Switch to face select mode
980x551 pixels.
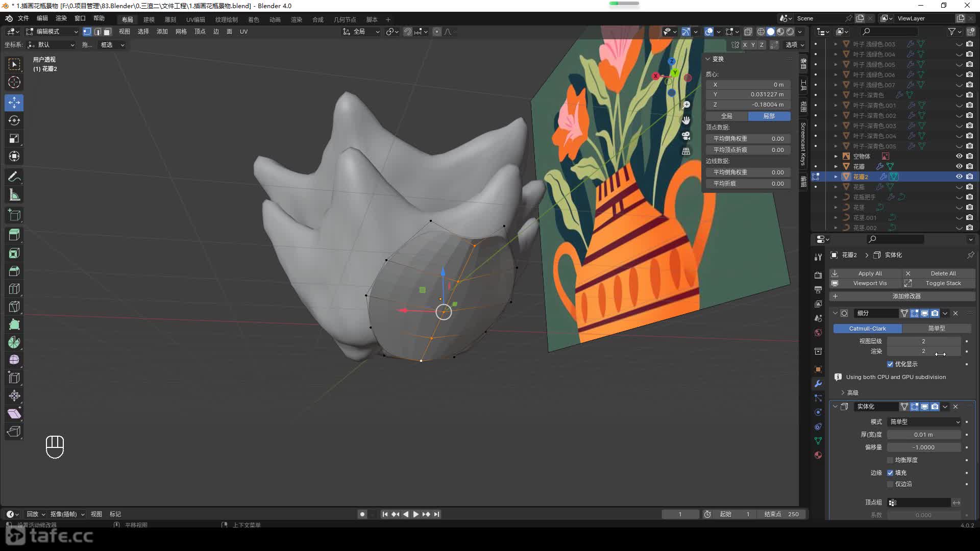(x=107, y=32)
